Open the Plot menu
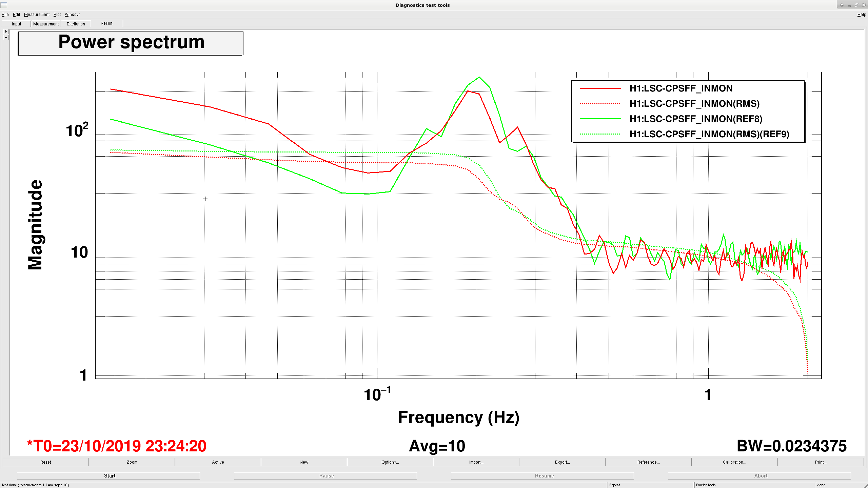Image resolution: width=868 pixels, height=488 pixels. coord(57,14)
